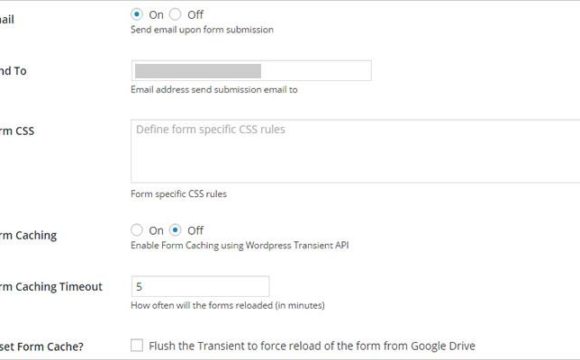
Task: Click the grey redacted email value
Action: 198,71
